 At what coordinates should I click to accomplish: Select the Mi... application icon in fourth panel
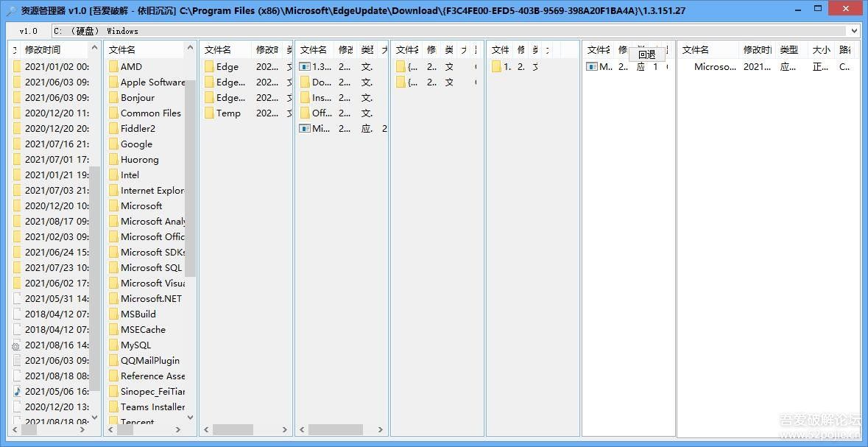[x=305, y=129]
